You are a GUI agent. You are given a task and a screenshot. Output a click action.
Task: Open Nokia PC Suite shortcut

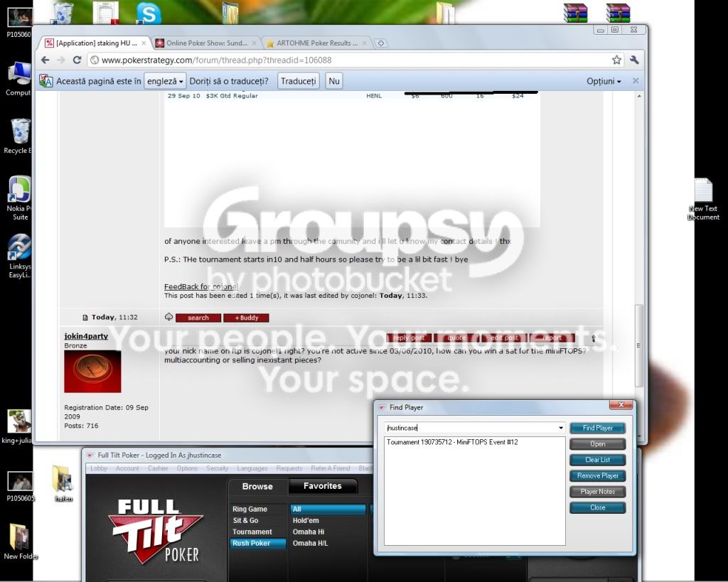(20, 198)
